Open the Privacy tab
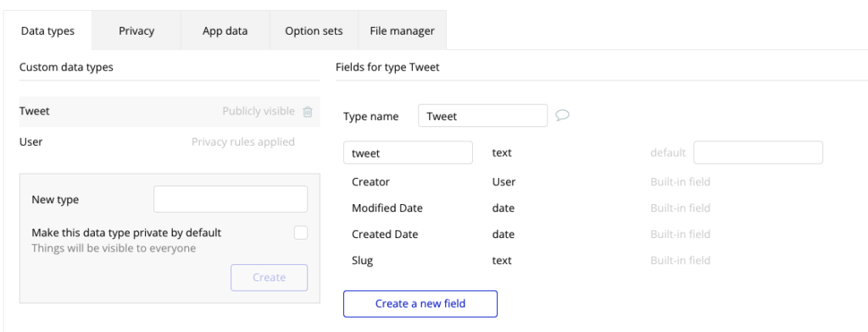Viewport: 868px width, 332px height. pos(136,31)
